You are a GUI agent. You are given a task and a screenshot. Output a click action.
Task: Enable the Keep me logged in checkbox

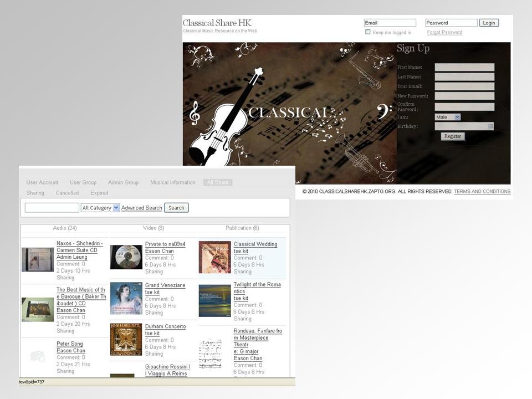(x=368, y=32)
